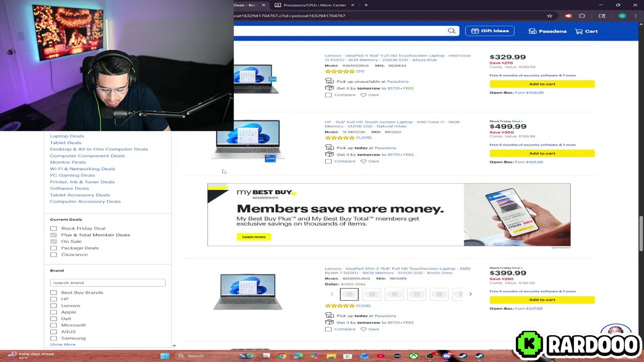This screenshot has width=644, height=362.
Task: Add the $399.99 IdeaPad Slim 3 to cart
Action: pyautogui.click(x=542, y=300)
